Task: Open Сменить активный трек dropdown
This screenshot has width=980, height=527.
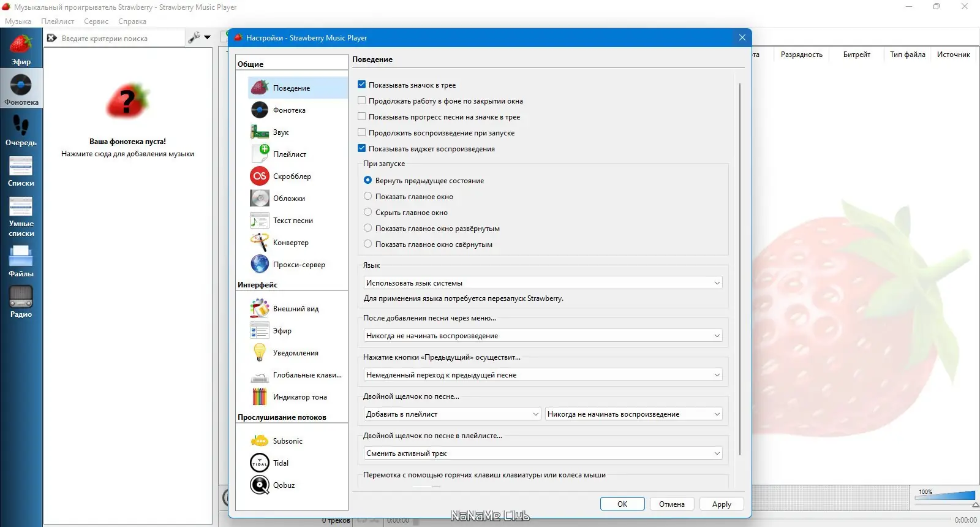Action: (x=543, y=453)
